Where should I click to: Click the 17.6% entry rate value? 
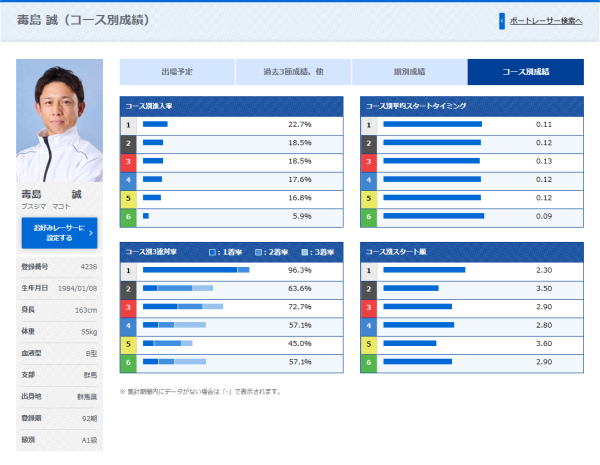click(x=300, y=179)
